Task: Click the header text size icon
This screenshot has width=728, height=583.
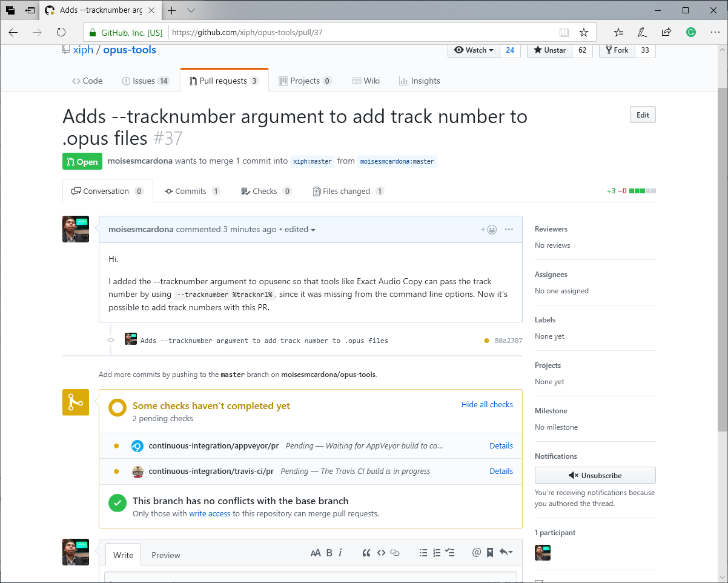Action: point(316,553)
